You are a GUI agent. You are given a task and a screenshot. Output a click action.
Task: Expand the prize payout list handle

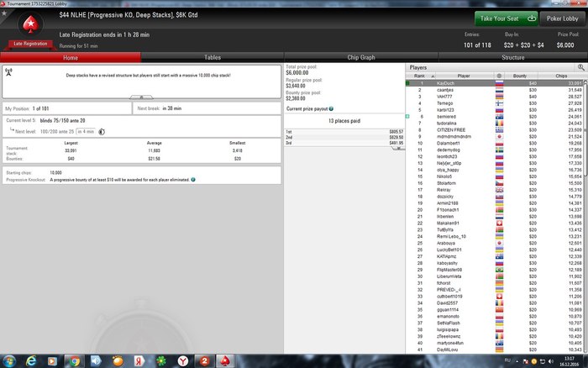pyautogui.click(x=398, y=148)
